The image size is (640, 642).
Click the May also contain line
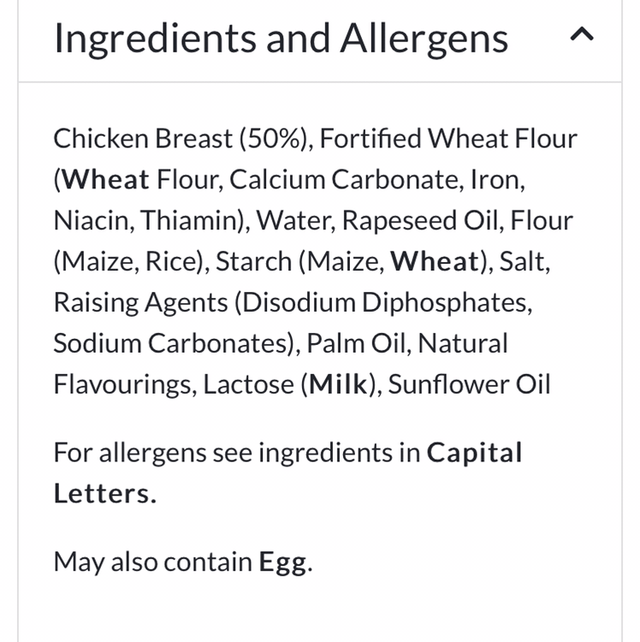click(152, 562)
